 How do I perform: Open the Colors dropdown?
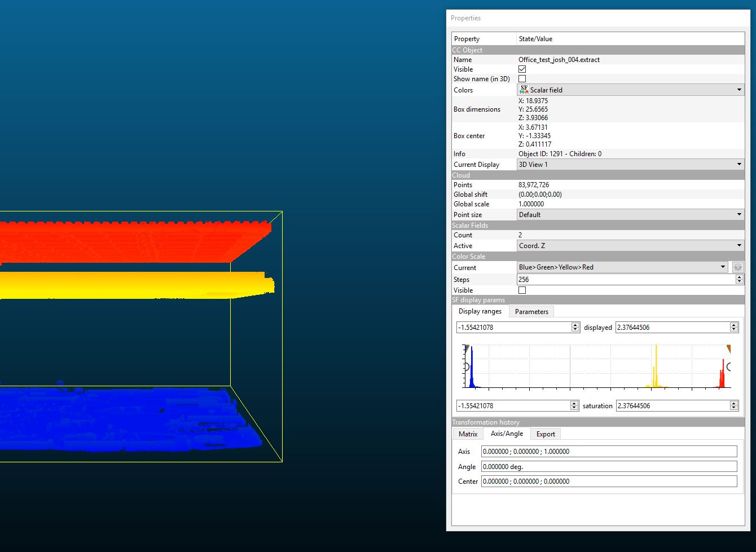pyautogui.click(x=630, y=90)
